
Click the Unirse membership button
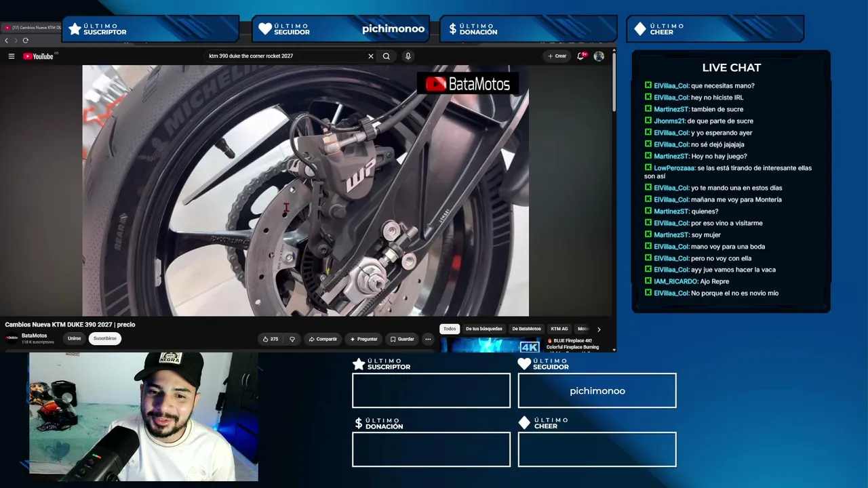tap(75, 338)
